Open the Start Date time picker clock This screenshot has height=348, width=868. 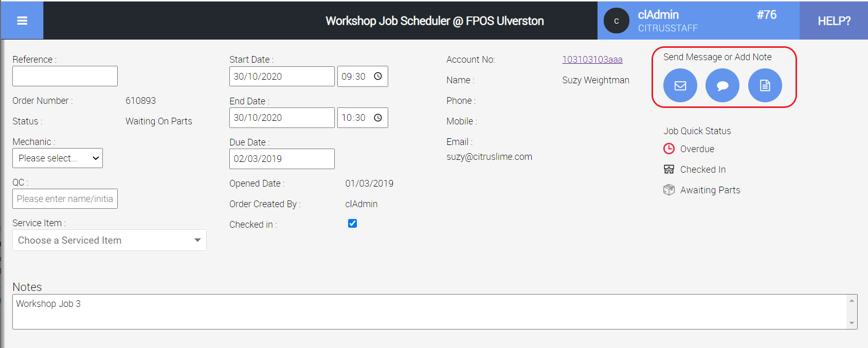pos(378,77)
